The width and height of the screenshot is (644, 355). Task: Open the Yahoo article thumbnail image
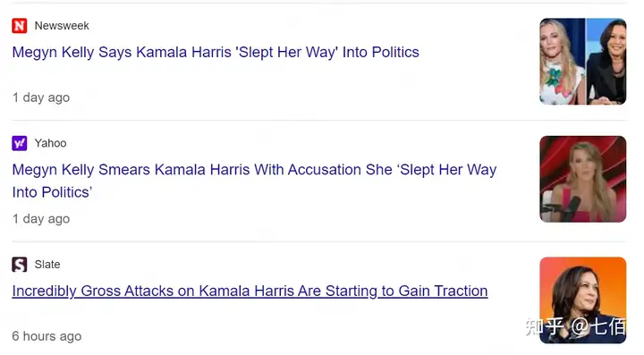(583, 180)
